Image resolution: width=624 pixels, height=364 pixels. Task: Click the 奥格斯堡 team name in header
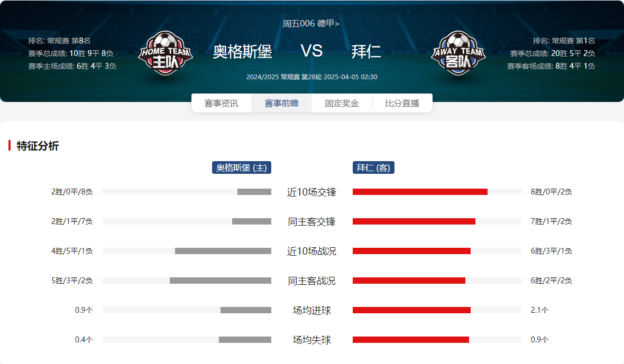click(x=242, y=52)
